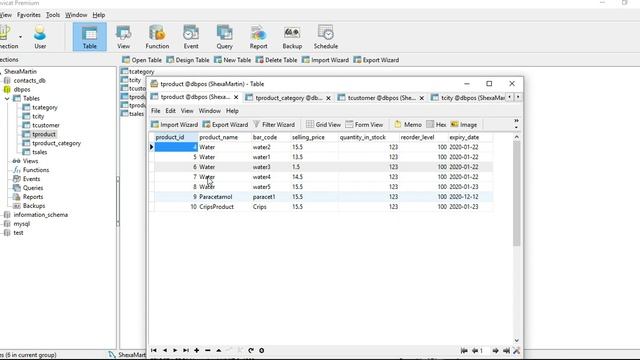Open the Query objects icon
Image resolution: width=640 pixels, height=360 pixels.
[x=224, y=37]
